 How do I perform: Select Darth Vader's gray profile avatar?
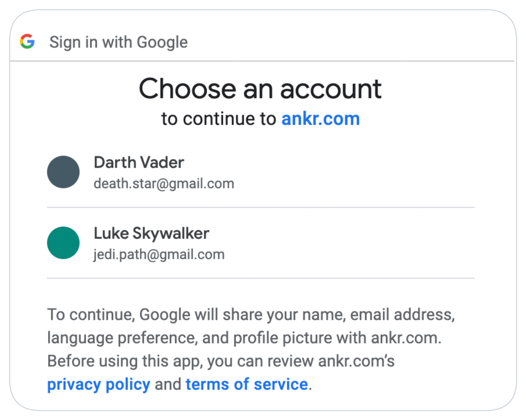click(63, 172)
